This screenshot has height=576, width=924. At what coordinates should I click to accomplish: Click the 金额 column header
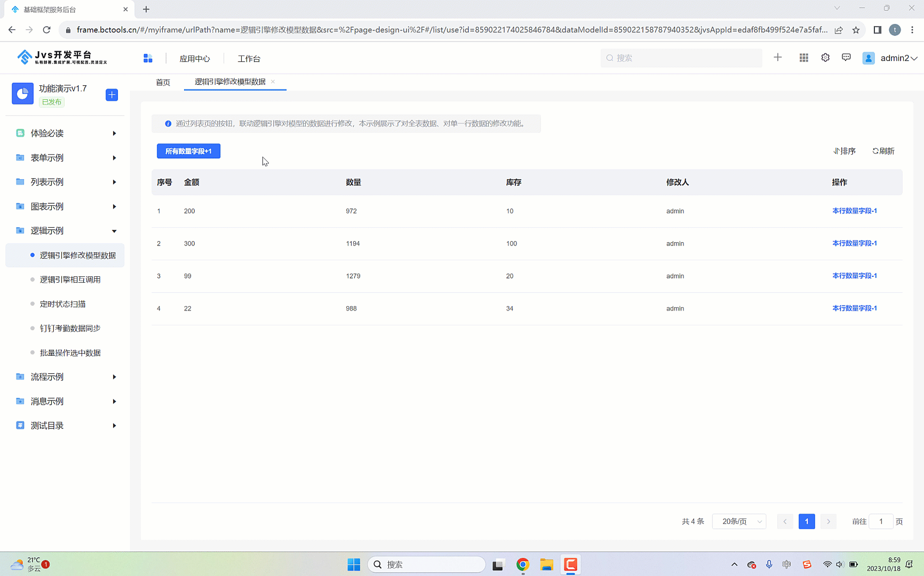(192, 182)
